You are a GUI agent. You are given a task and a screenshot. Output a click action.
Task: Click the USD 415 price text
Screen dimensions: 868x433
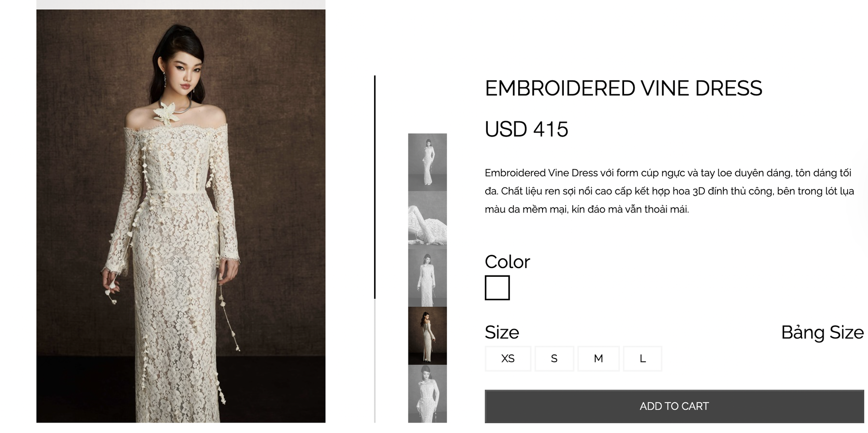(526, 129)
